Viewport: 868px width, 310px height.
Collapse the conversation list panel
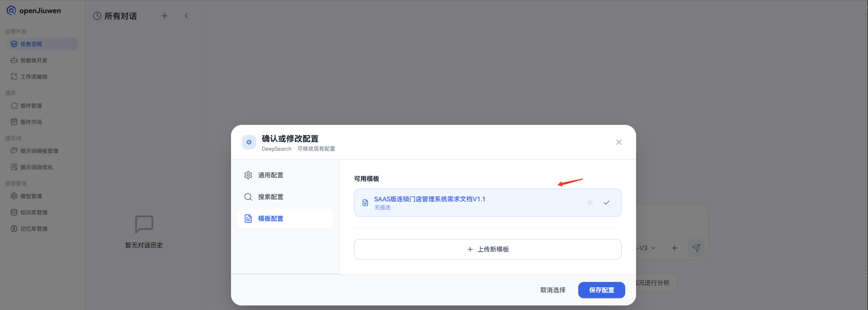pos(186,16)
